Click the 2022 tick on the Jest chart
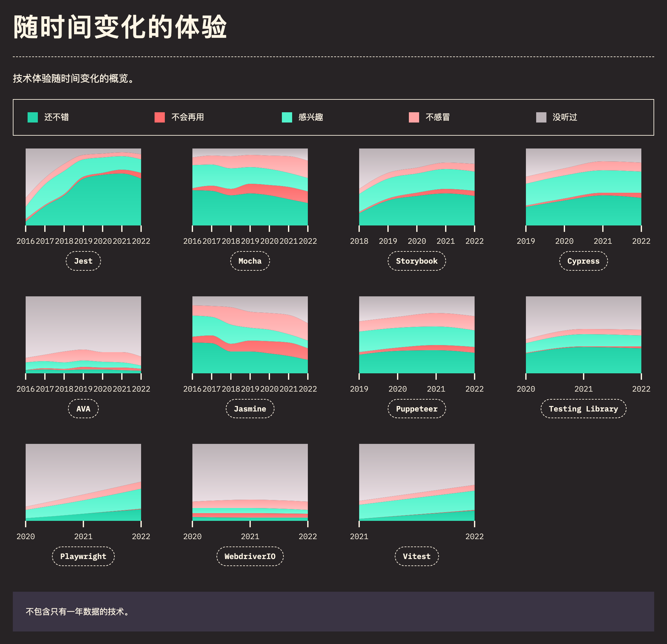The image size is (667, 644). tap(141, 241)
